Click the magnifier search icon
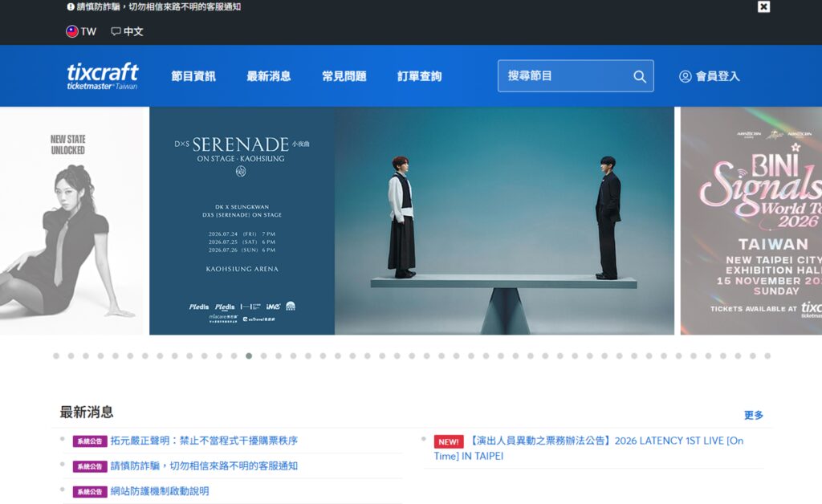Viewport: 822px width, 504px height. point(640,76)
